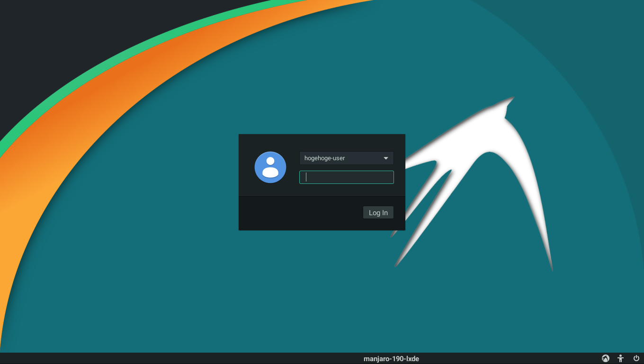
Task: Open the accessibility menu icon
Action: [x=621, y=358]
